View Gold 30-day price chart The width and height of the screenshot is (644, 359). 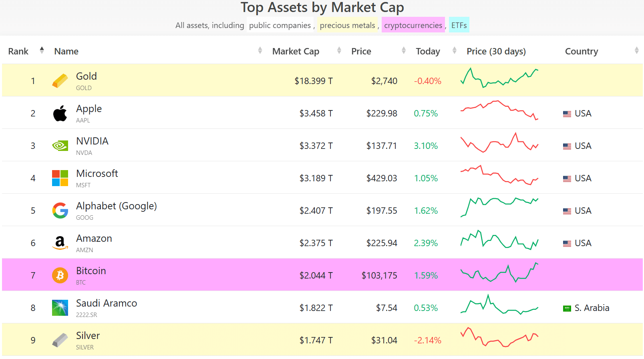pyautogui.click(x=499, y=78)
